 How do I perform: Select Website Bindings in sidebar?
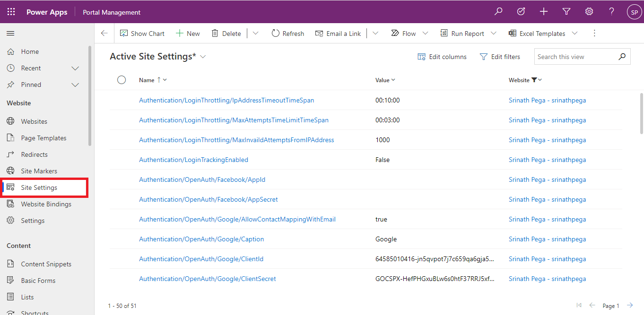(x=46, y=204)
